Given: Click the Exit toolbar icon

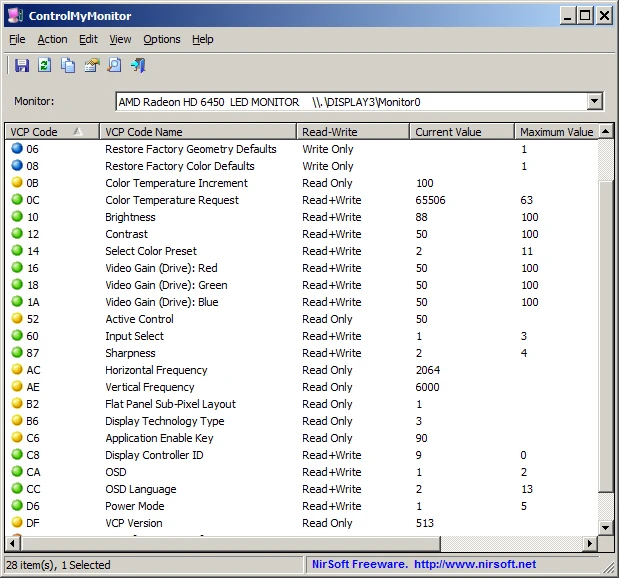Looking at the screenshot, I should (x=138, y=65).
